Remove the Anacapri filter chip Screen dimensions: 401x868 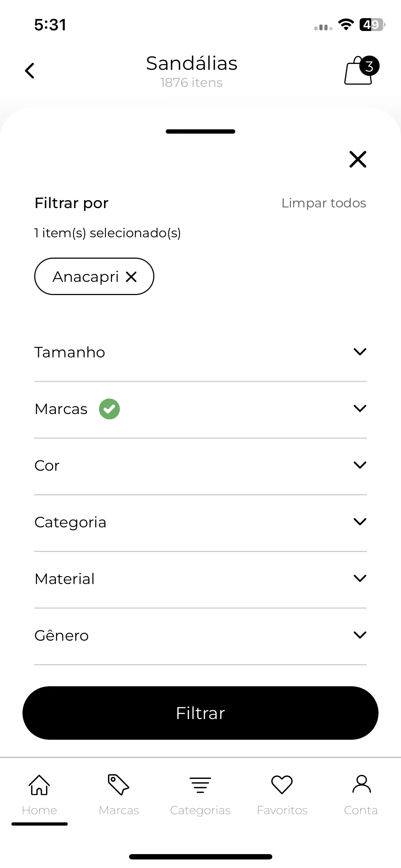point(131,277)
